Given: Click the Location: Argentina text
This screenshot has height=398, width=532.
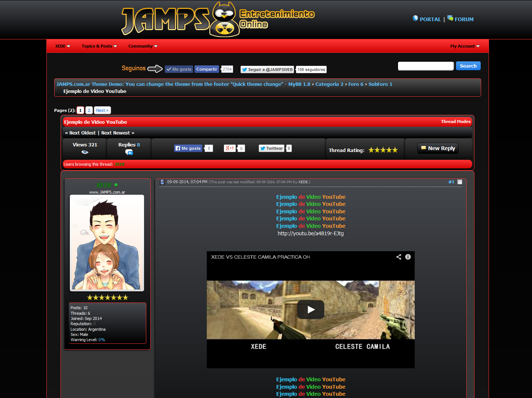Looking at the screenshot, I should [88, 330].
